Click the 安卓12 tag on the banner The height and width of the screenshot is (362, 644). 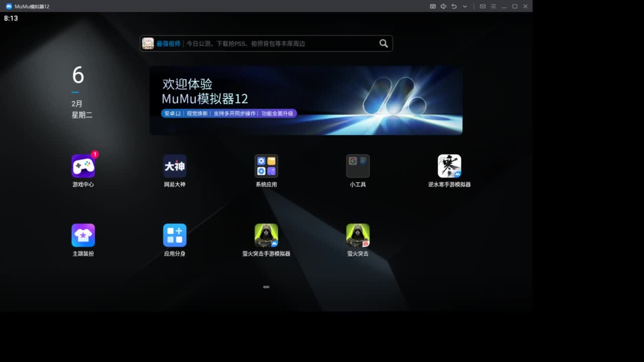coord(173,114)
